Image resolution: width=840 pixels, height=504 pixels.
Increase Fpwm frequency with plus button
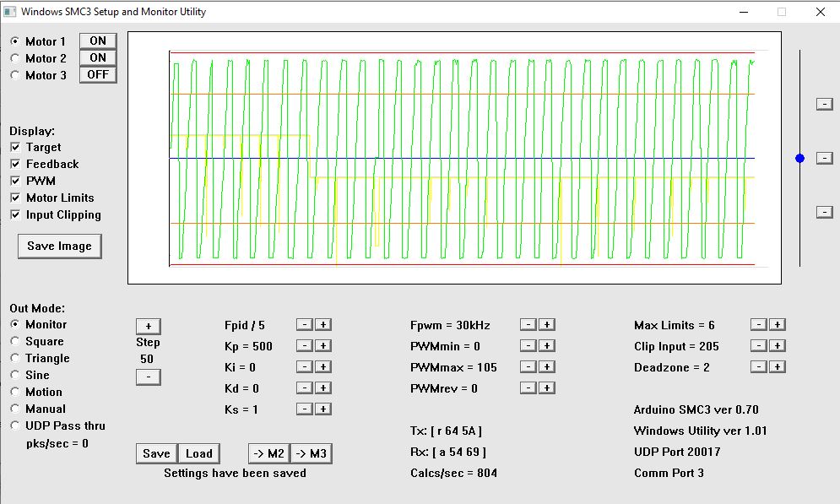546,325
